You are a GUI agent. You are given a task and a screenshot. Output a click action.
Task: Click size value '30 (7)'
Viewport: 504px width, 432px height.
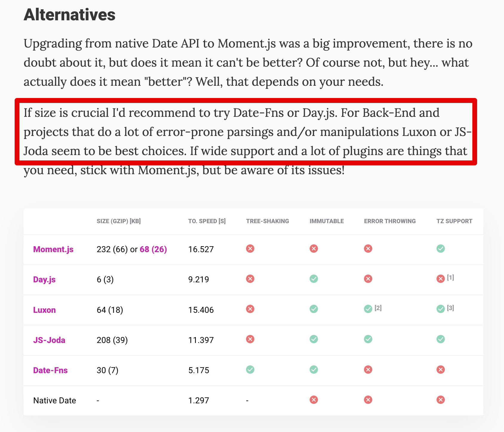click(x=107, y=370)
